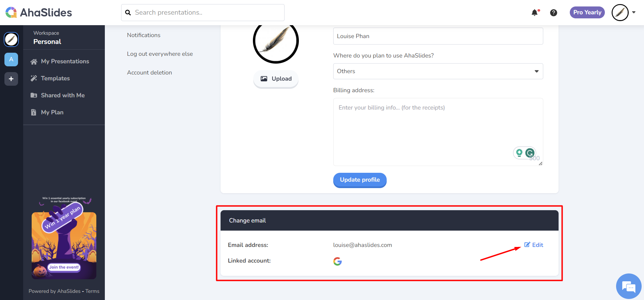
Task: Go to Account deletion section
Action: [x=149, y=72]
